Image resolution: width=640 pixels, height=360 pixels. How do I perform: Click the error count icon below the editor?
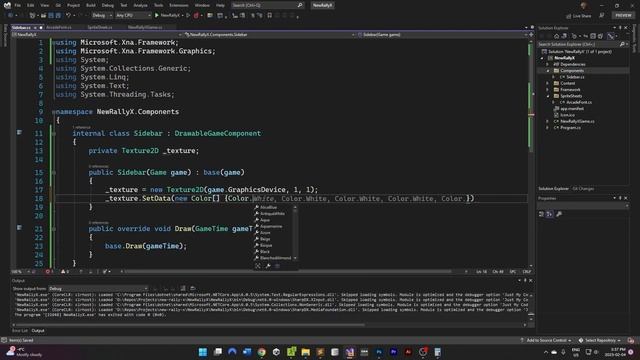coord(49,271)
